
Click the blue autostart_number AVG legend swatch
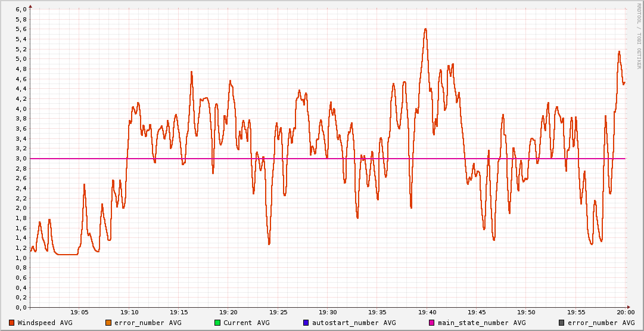(306, 323)
